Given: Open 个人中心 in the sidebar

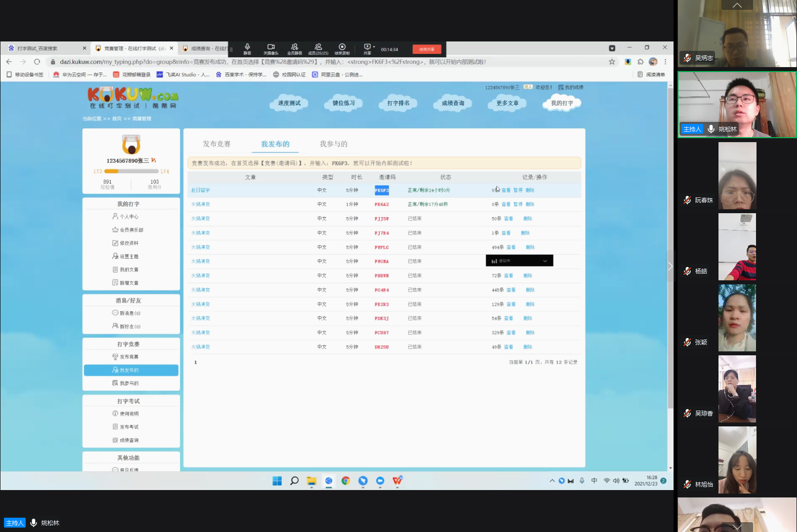Looking at the screenshot, I should click(x=129, y=217).
